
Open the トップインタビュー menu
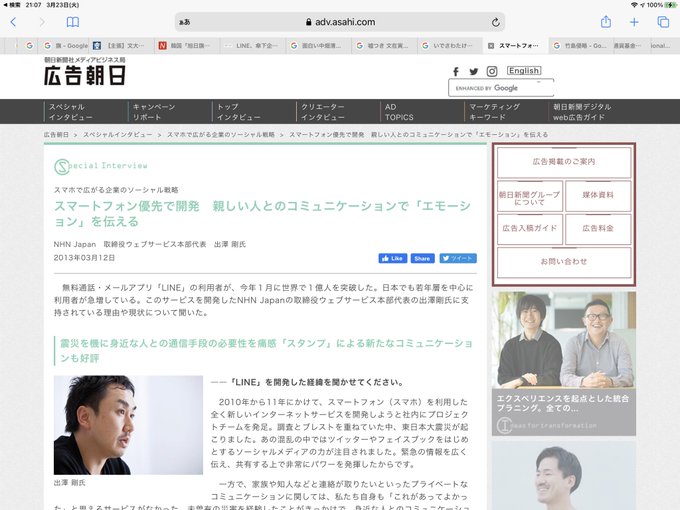[239, 112]
